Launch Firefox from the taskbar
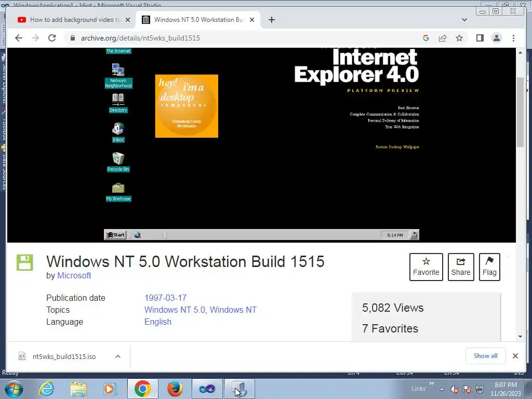This screenshot has height=399, width=532. point(175,389)
